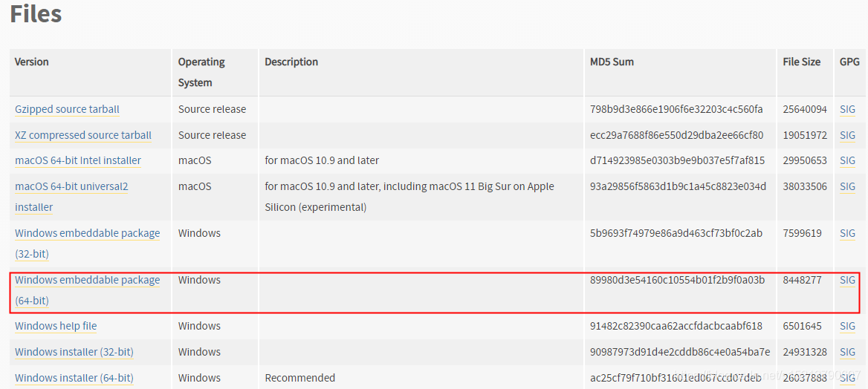
Task: Open SIG link for macOS universal2 installer
Action: pyautogui.click(x=847, y=186)
